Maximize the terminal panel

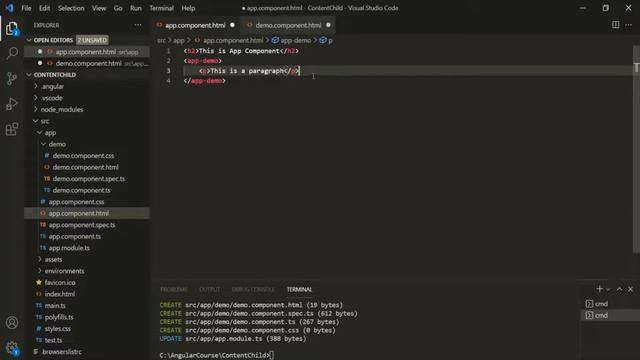[x=619, y=289]
